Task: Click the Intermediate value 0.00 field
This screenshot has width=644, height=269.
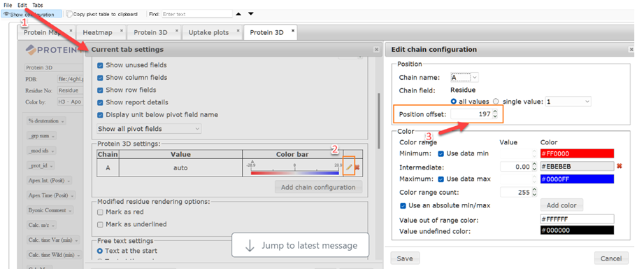Action: point(515,166)
